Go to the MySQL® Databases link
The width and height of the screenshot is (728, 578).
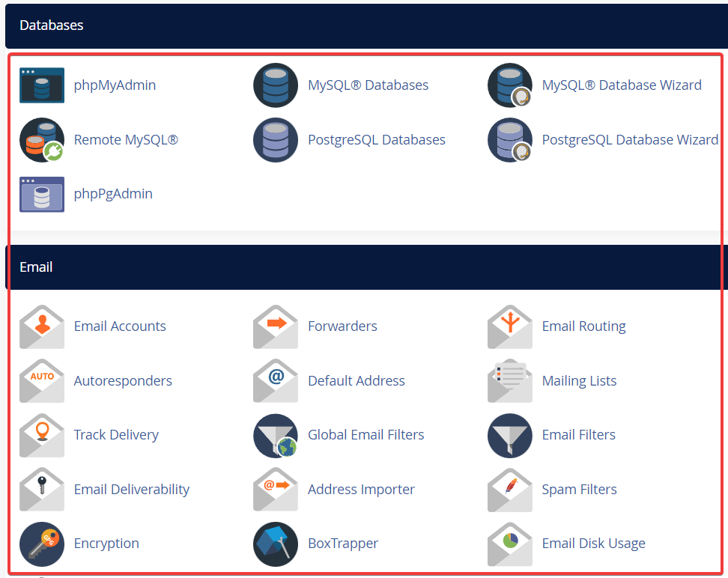(368, 85)
